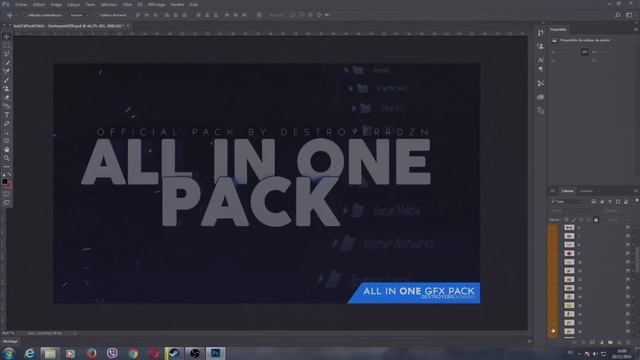Viewport: 640px width, 360px height.
Task: Open the Fichier menu
Action: tap(21, 4)
